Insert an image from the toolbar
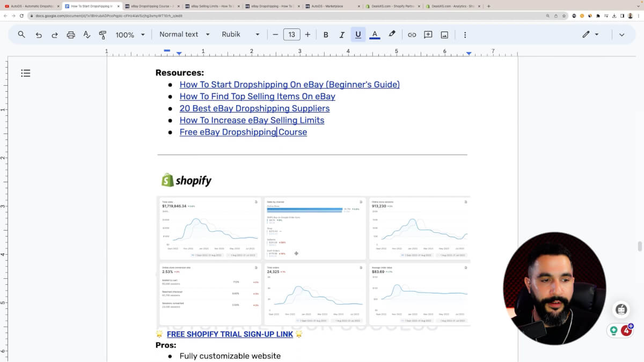Screen dimensions: 644x362 pyautogui.click(x=444, y=34)
